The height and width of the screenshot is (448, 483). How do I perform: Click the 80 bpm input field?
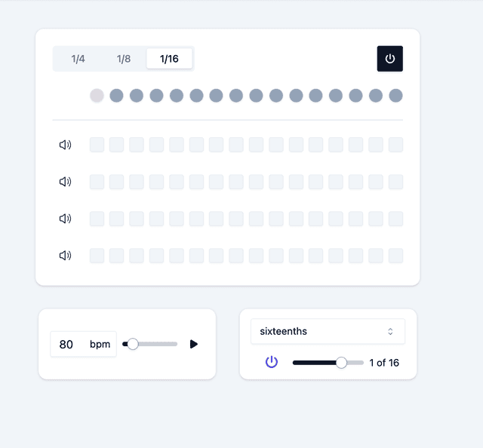pyautogui.click(x=83, y=344)
